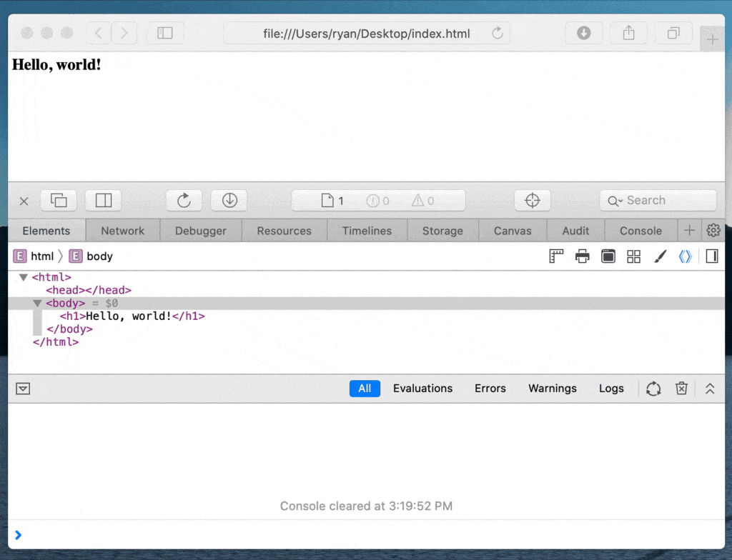Reload the page from the inspector toolbar
732x560 pixels.
tap(184, 201)
